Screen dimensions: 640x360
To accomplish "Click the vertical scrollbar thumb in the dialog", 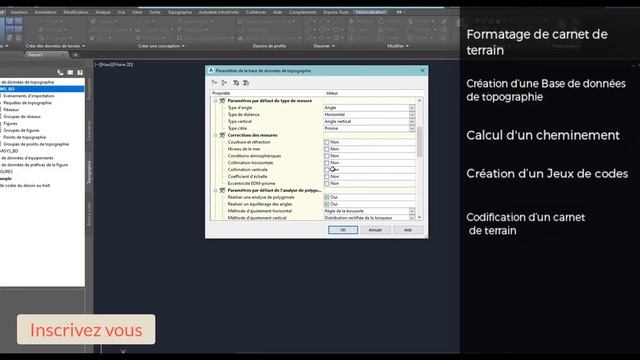I will point(419,142).
